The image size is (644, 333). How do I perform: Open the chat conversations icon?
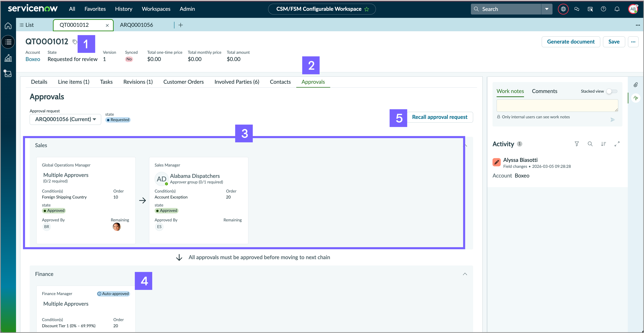coord(577,9)
